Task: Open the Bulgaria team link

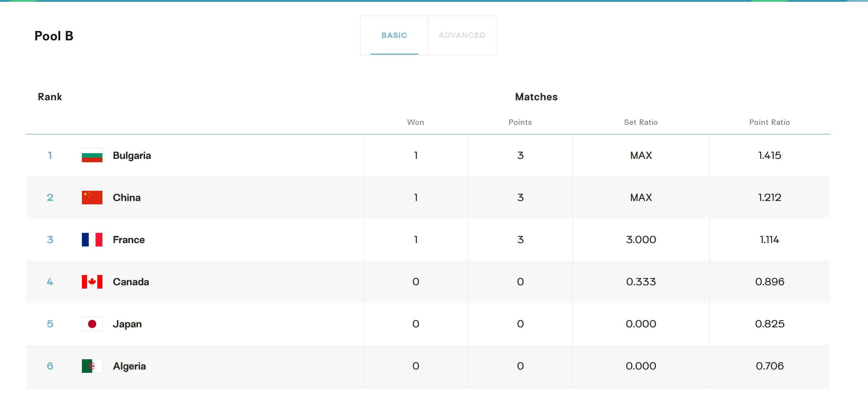Action: pos(132,156)
